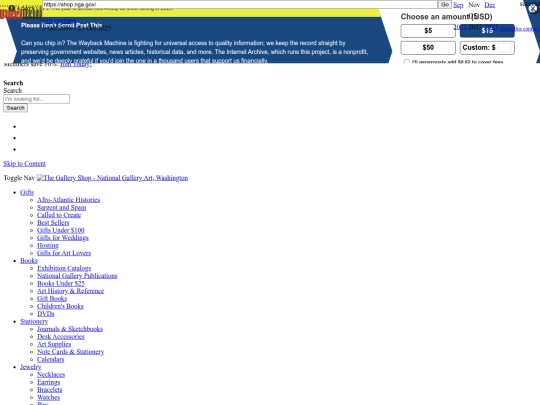Tick the cover fees checkbox
This screenshot has height=405, width=540.
(x=406, y=62)
